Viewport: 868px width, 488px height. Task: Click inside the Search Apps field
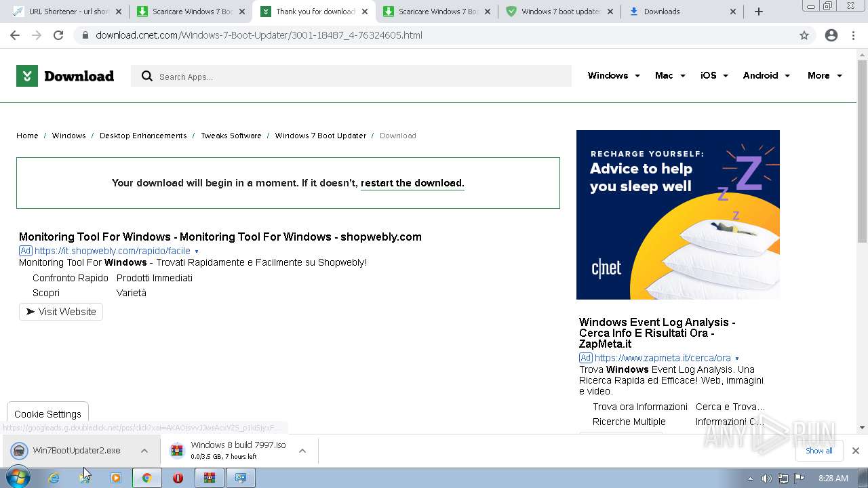pyautogui.click(x=351, y=77)
